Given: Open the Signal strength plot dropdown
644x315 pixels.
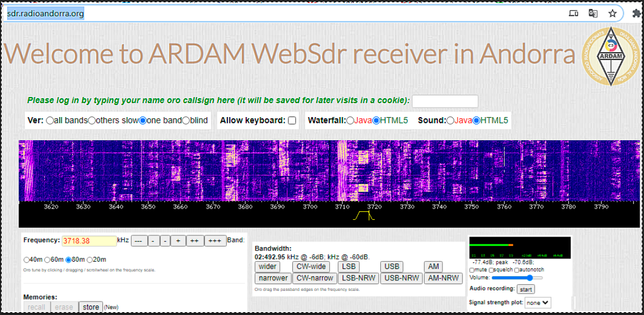Looking at the screenshot, I should pyautogui.click(x=538, y=302).
